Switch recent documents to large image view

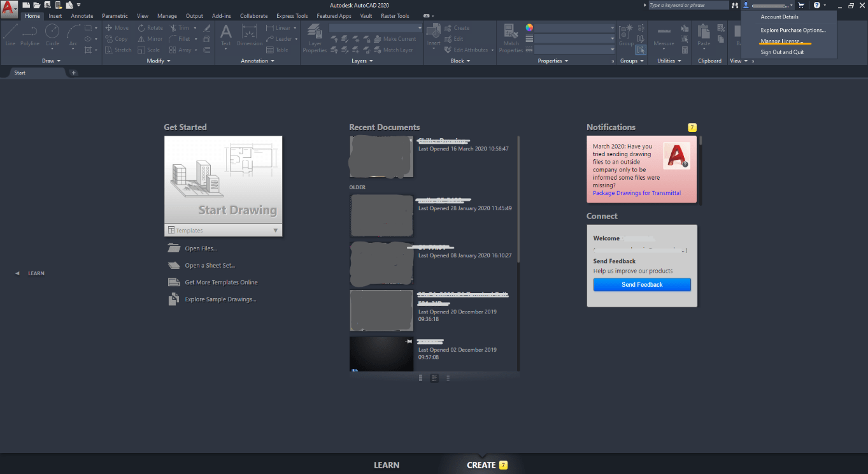[420, 378]
